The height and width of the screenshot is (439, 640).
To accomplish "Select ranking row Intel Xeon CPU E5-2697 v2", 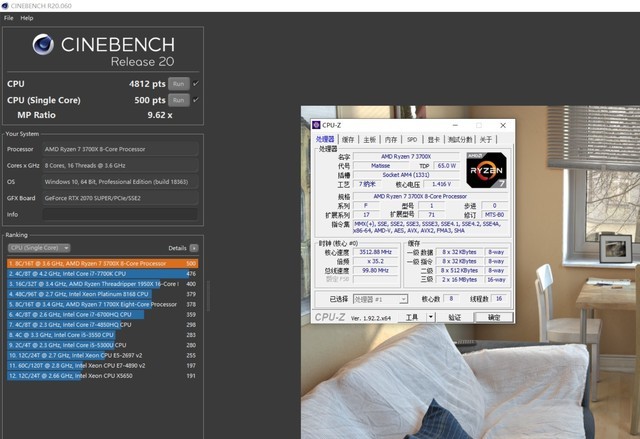I will coord(102,355).
